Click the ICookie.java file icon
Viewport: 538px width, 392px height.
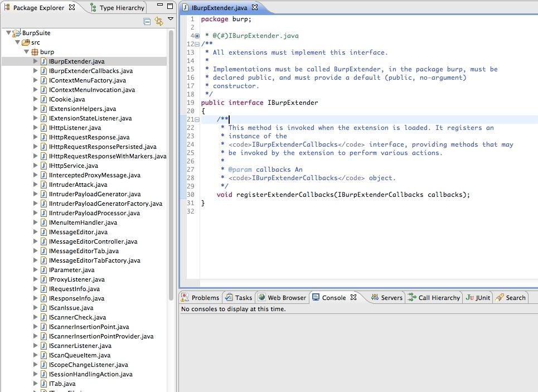click(43, 99)
